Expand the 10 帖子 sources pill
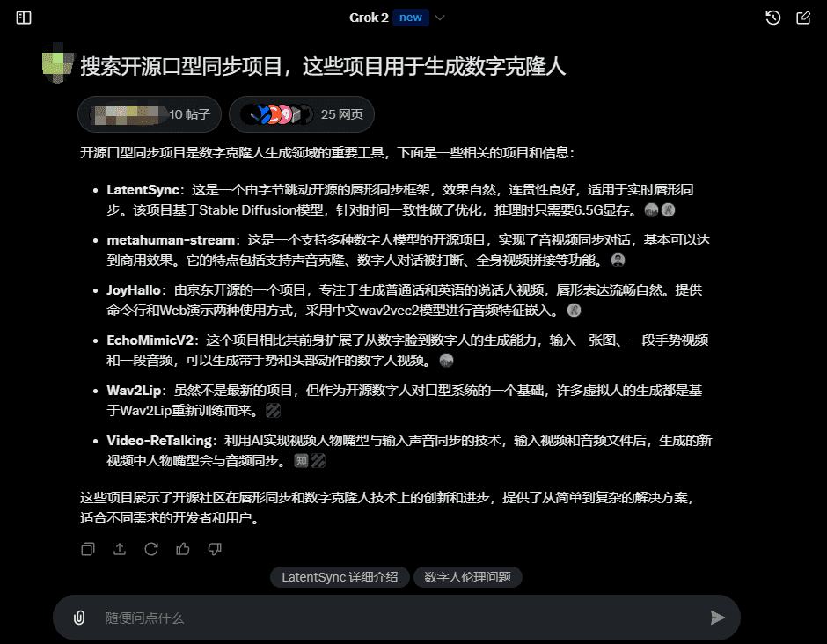The height and width of the screenshot is (644, 827). coord(149,114)
